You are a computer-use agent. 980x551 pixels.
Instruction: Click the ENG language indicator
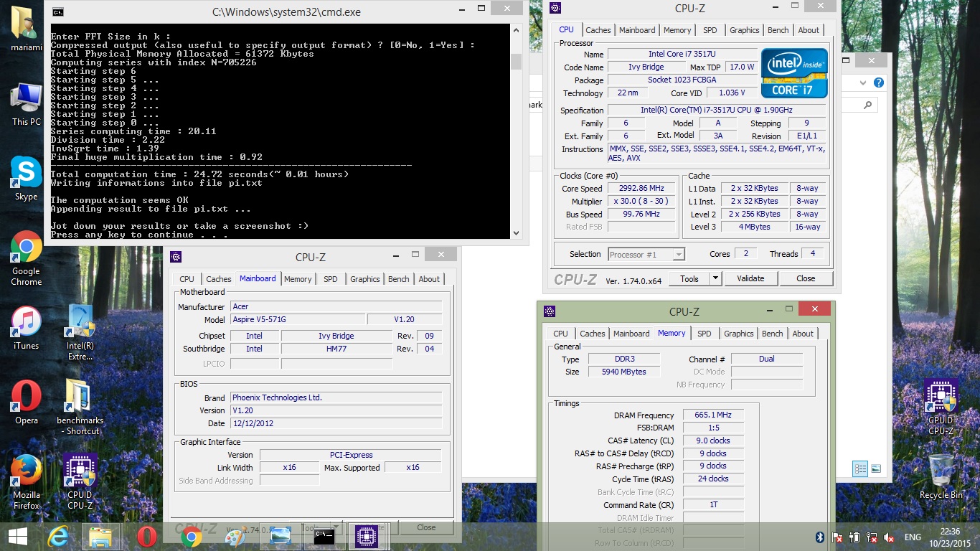coord(913,537)
